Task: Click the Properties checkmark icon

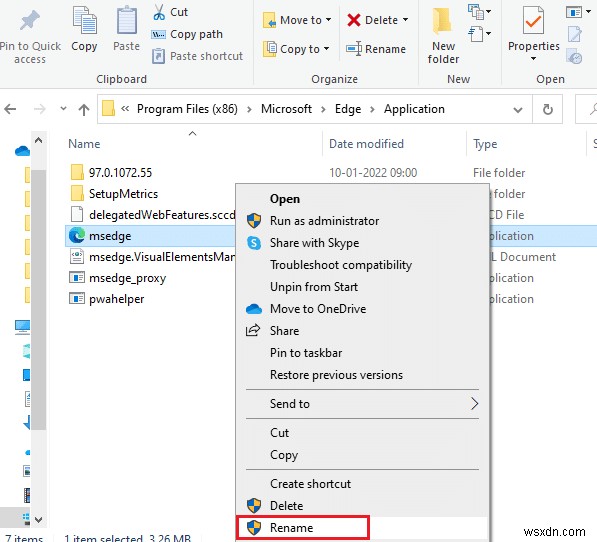Action: pos(533,21)
